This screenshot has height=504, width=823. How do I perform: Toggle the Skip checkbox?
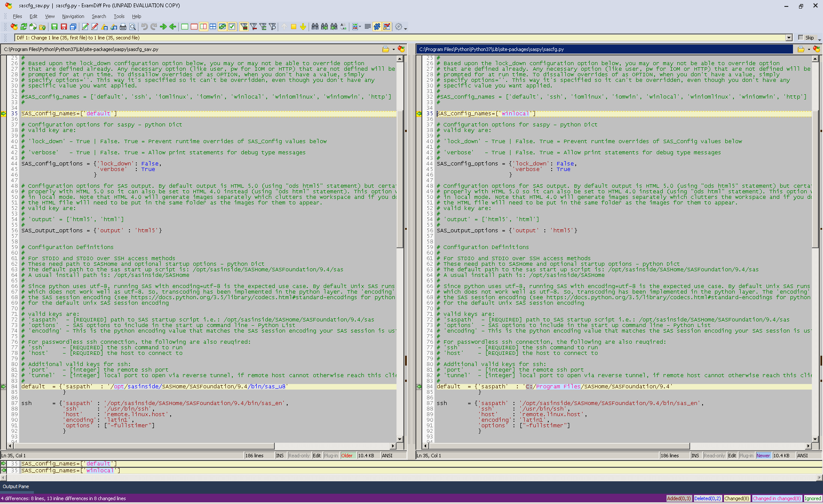(x=801, y=38)
